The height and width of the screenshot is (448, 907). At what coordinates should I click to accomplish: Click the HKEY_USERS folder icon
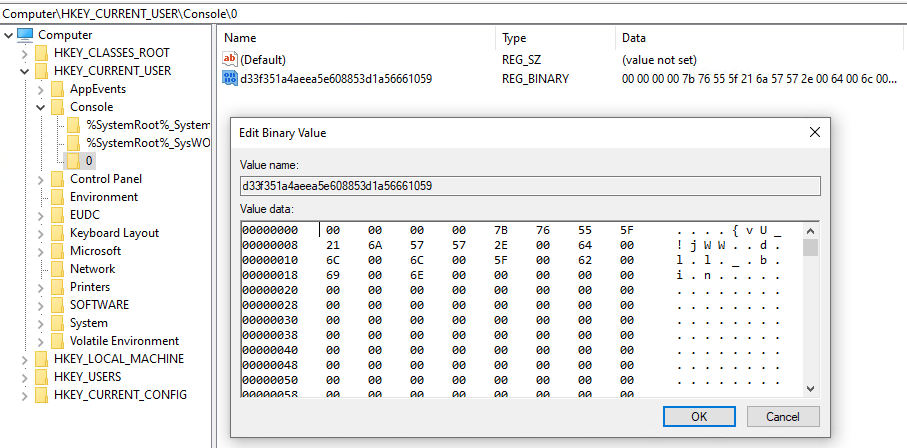click(41, 377)
